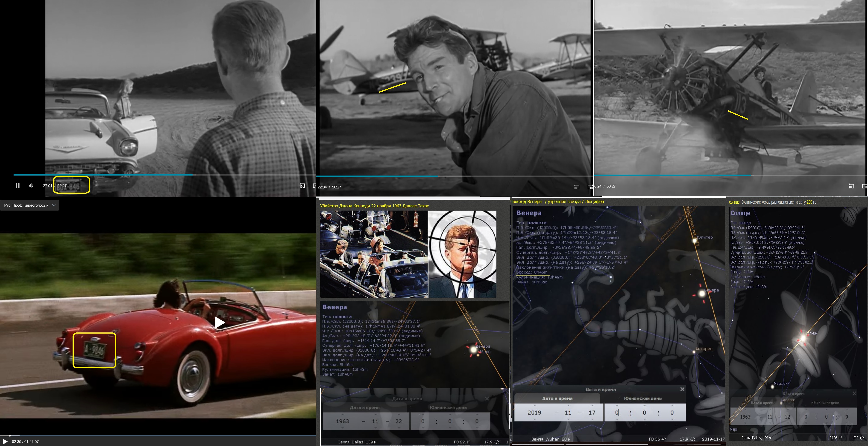Screen dimensions: 868x446
Task: Close the 1963 date dialog in the Venus Dallas window
Action: [487, 399]
